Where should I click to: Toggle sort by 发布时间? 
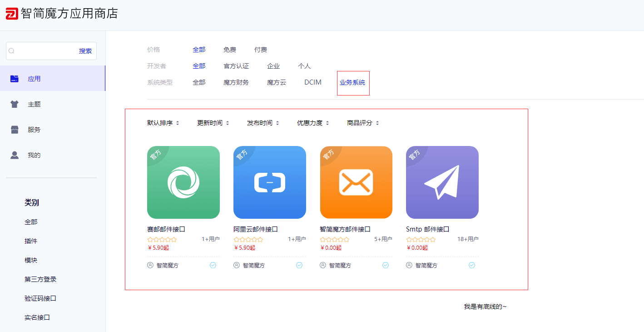(x=263, y=123)
